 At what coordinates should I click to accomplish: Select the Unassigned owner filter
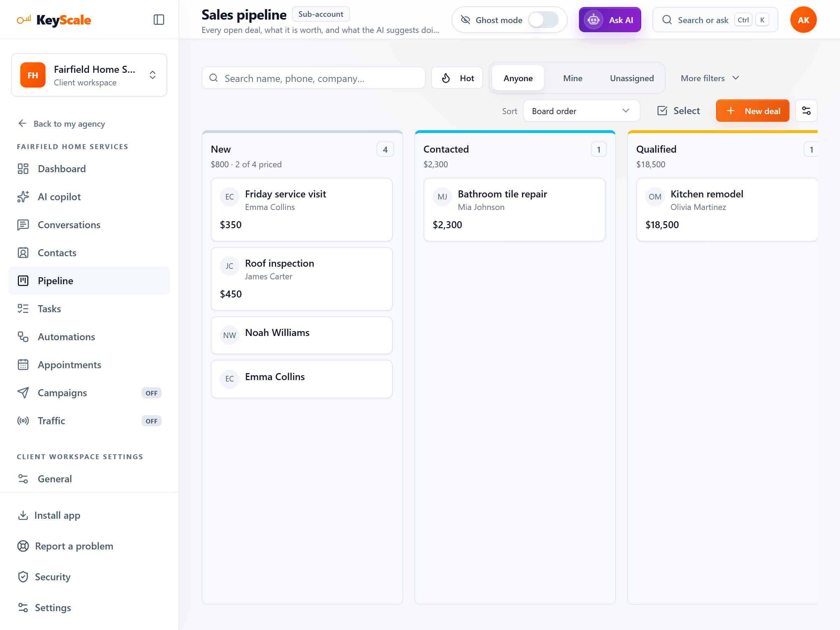pos(632,78)
